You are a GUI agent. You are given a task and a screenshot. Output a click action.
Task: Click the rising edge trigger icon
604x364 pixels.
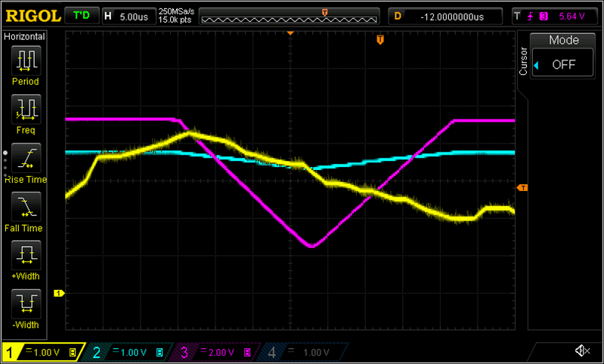(531, 17)
